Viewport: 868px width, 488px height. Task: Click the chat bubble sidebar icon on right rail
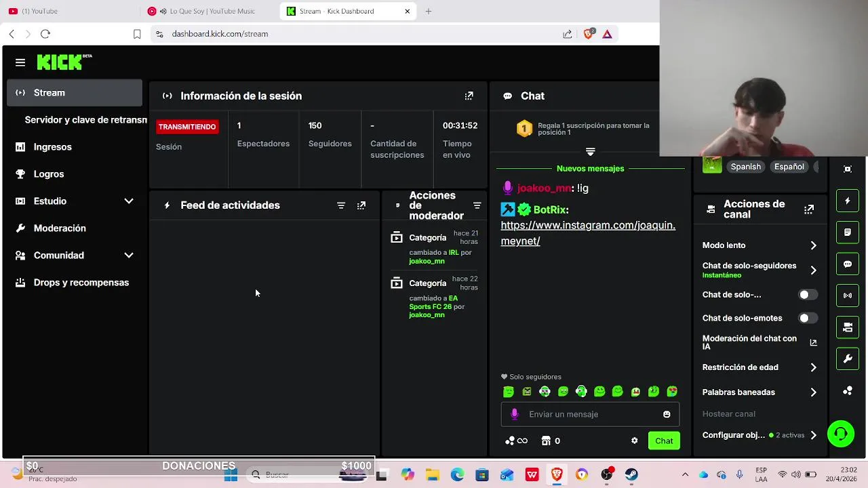pos(848,264)
